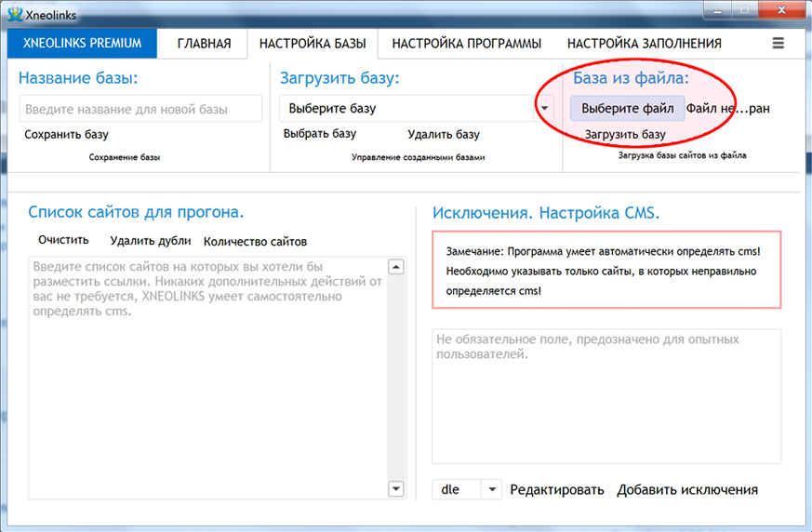Click the Сохранение базы caption

point(125,157)
